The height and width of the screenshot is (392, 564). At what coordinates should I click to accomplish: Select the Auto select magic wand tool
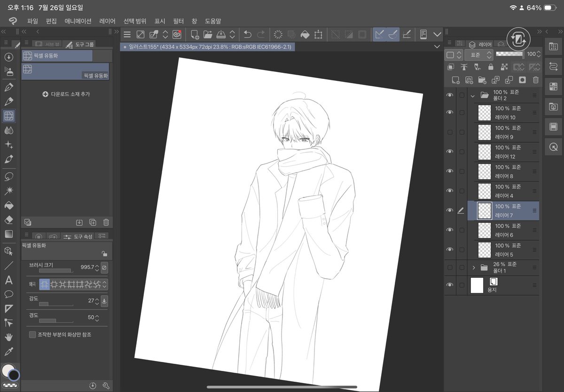(8, 191)
